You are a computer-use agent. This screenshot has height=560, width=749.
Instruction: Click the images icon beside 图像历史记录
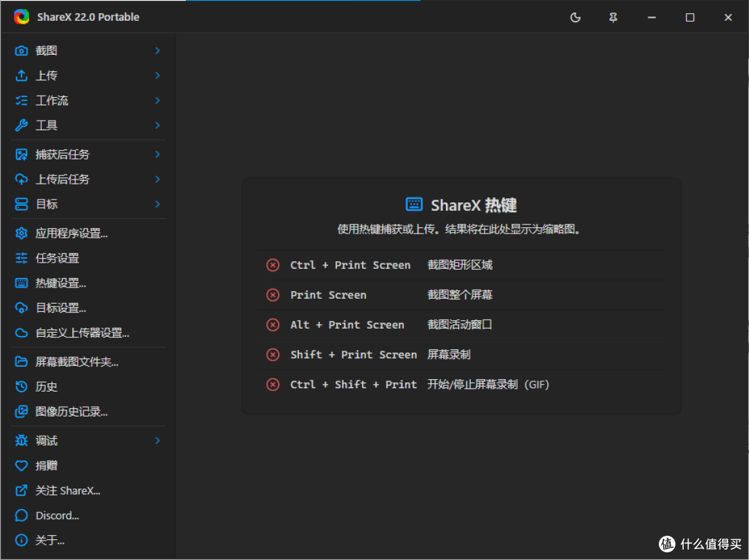point(21,411)
